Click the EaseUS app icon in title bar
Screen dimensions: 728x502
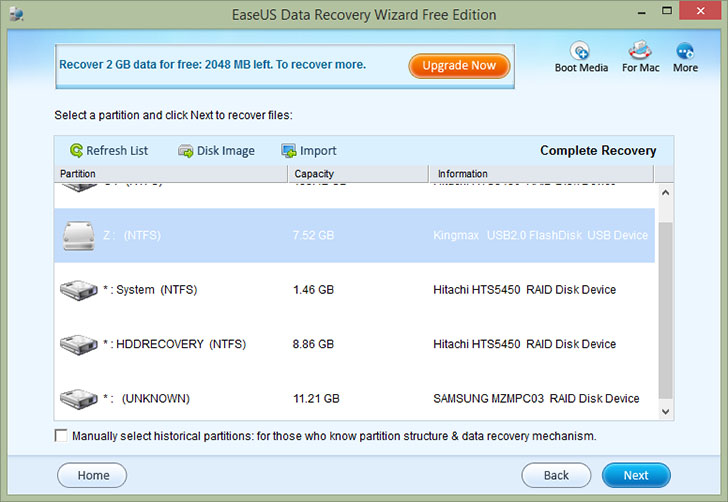tap(16, 14)
